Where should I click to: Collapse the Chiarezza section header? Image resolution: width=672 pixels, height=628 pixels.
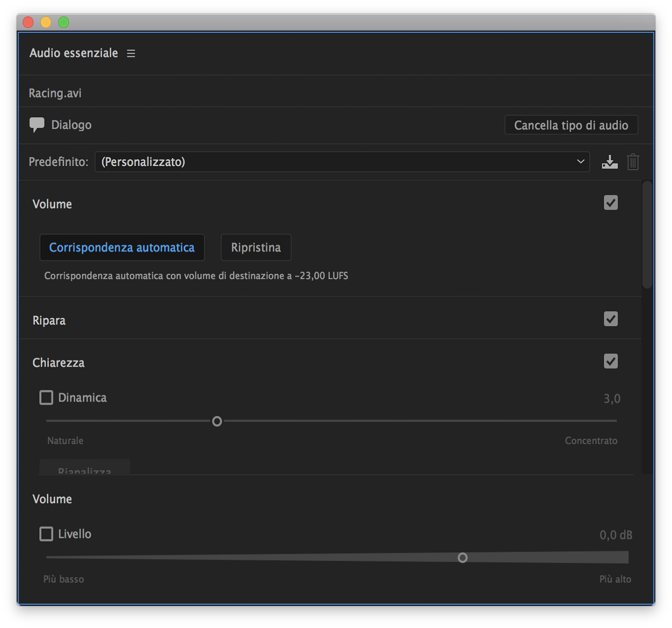point(58,363)
